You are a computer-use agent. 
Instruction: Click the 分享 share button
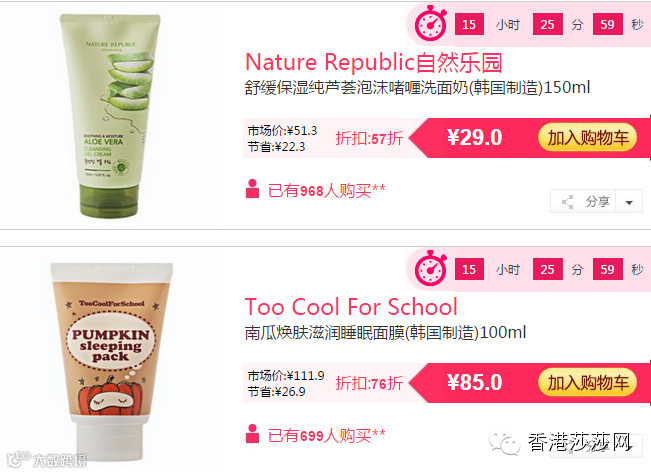pos(583,202)
